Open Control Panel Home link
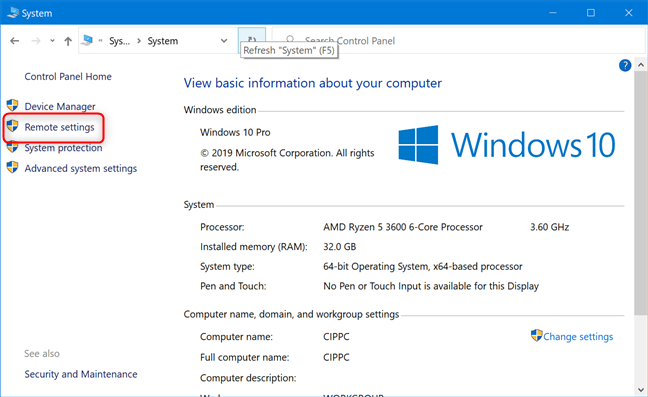Screen dimensions: 648x397 click(68, 76)
